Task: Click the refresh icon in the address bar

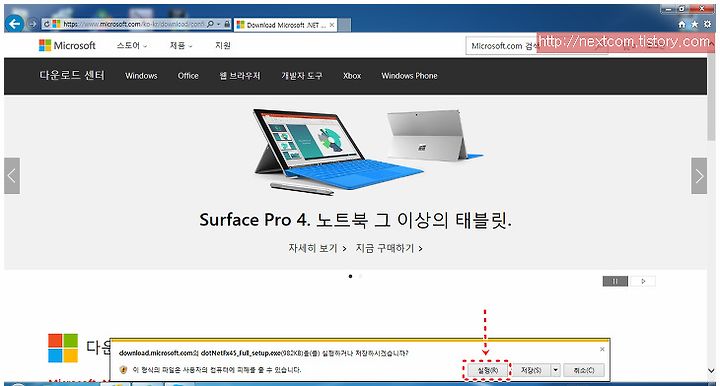Action: pos(47,24)
